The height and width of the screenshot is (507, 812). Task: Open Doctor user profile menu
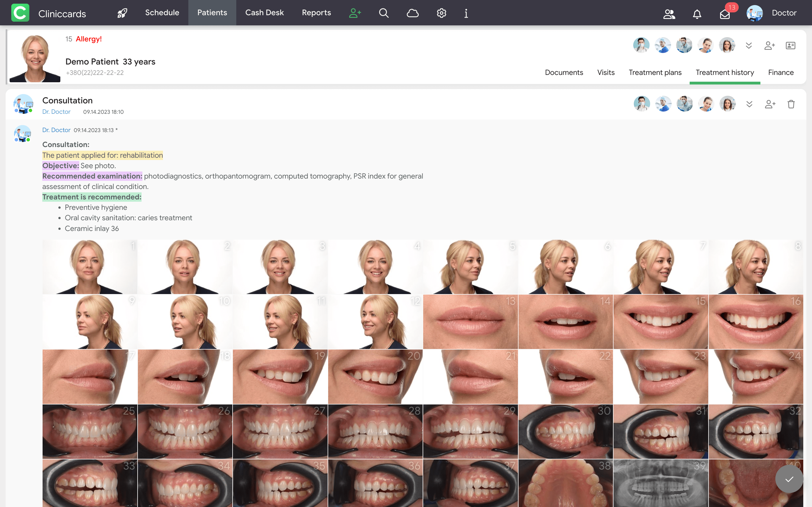[772, 13]
